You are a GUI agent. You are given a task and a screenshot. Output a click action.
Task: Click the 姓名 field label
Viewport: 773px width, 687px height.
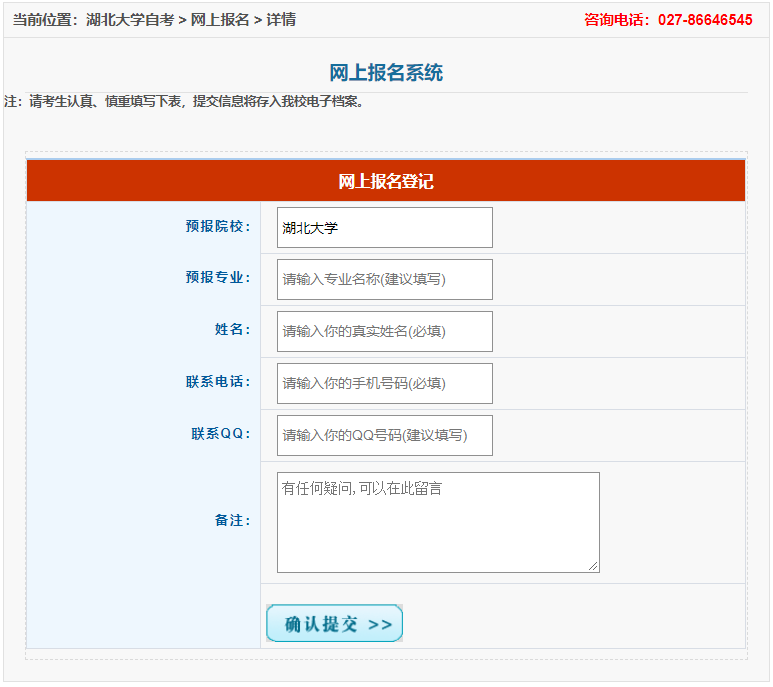point(233,329)
